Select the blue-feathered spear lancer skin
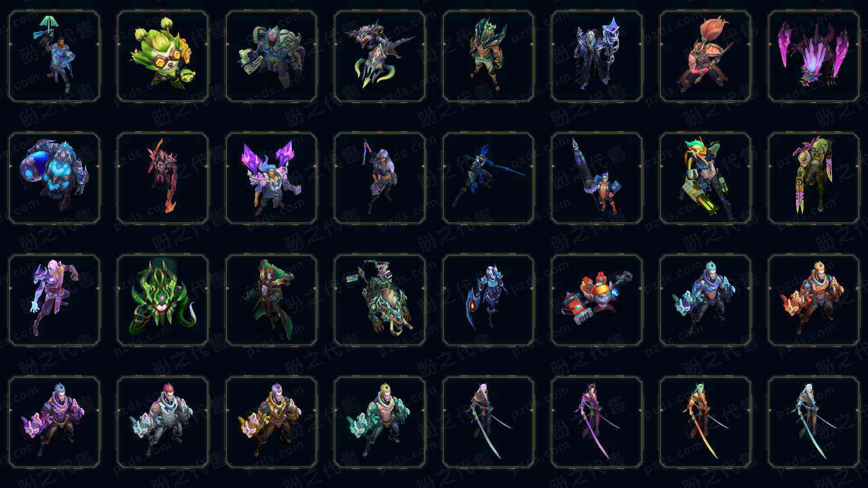Screen dimensions: 868x488 [488, 178]
